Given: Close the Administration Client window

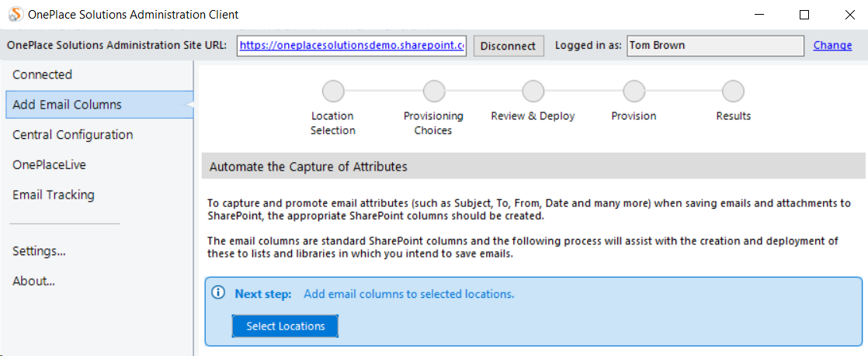Looking at the screenshot, I should 849,15.
